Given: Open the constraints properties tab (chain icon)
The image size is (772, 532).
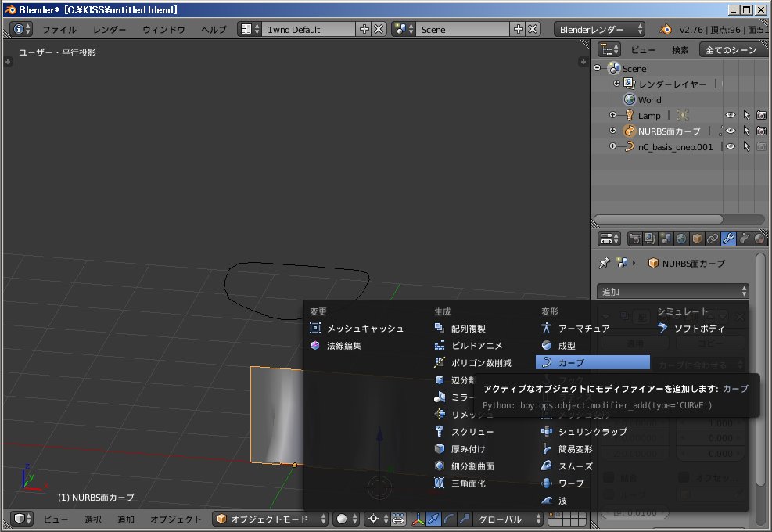Looking at the screenshot, I should (x=713, y=239).
